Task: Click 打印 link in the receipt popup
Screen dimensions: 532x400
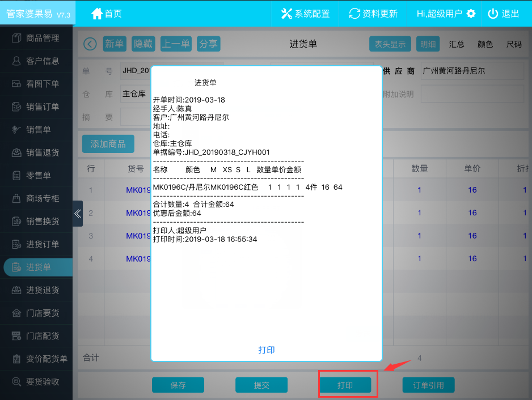Action: pyautogui.click(x=267, y=350)
